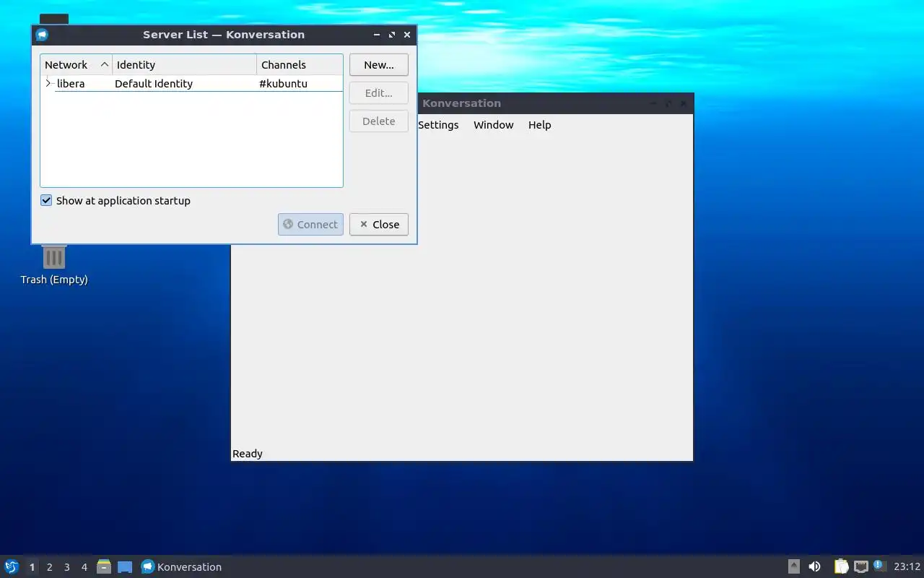The height and width of the screenshot is (578, 924).
Task: Switch to virtual desktop 3
Action: point(66,567)
